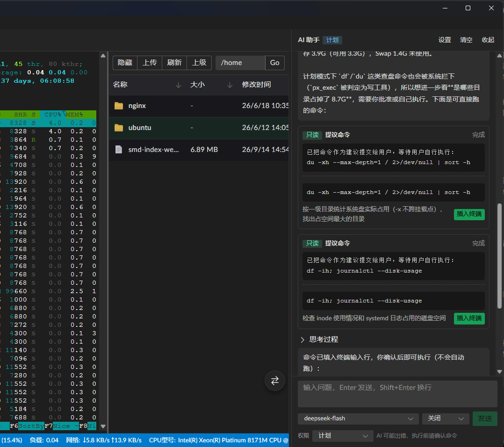Minimize the application window
Screen dimensions: 504x447
445,8
